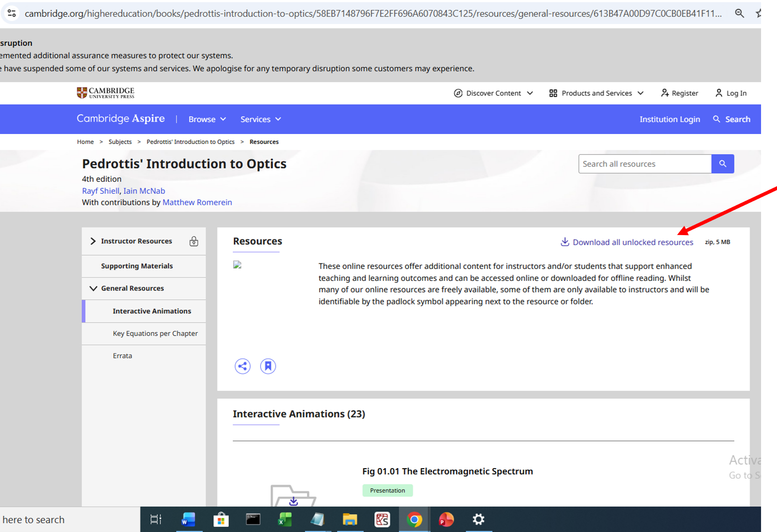Image resolution: width=777 pixels, height=532 pixels.
Task: Click the Resources breadcrumb text
Action: pyautogui.click(x=264, y=142)
